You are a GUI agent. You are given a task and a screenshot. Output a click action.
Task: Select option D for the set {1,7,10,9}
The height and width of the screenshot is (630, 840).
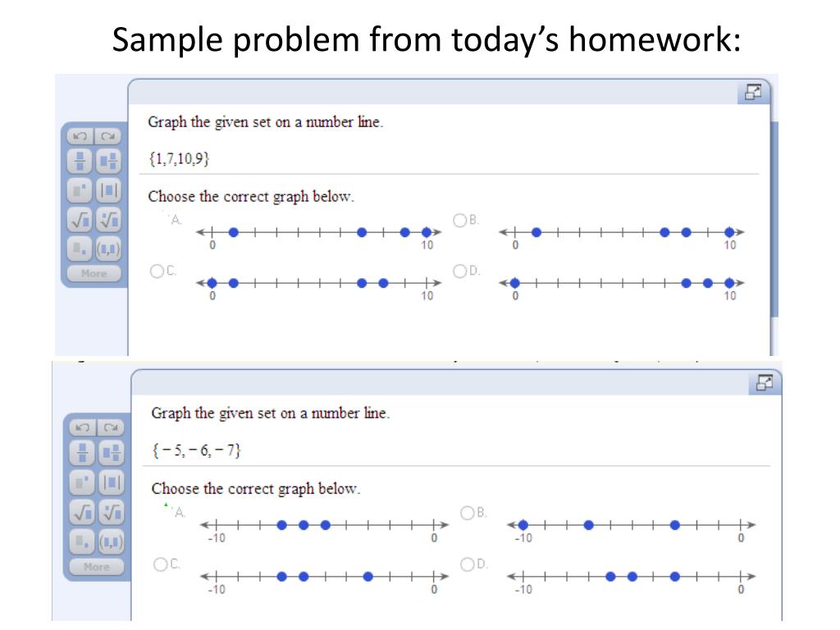pyautogui.click(x=459, y=271)
